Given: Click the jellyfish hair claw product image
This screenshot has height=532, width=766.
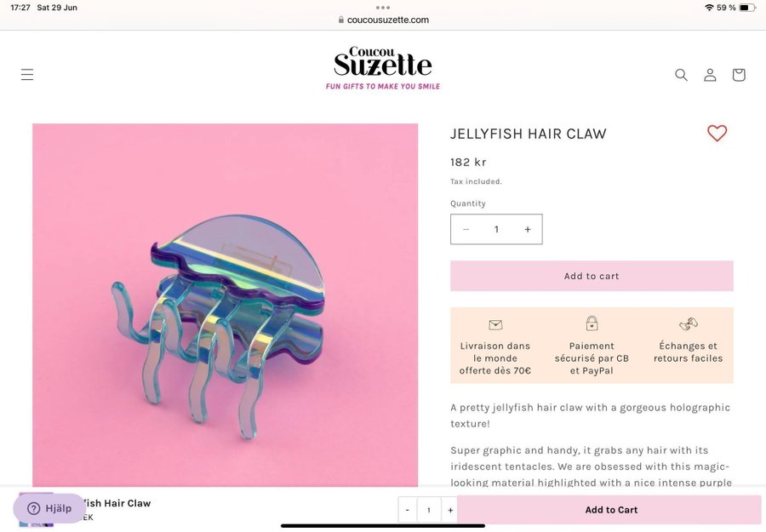Looking at the screenshot, I should pos(226,305).
